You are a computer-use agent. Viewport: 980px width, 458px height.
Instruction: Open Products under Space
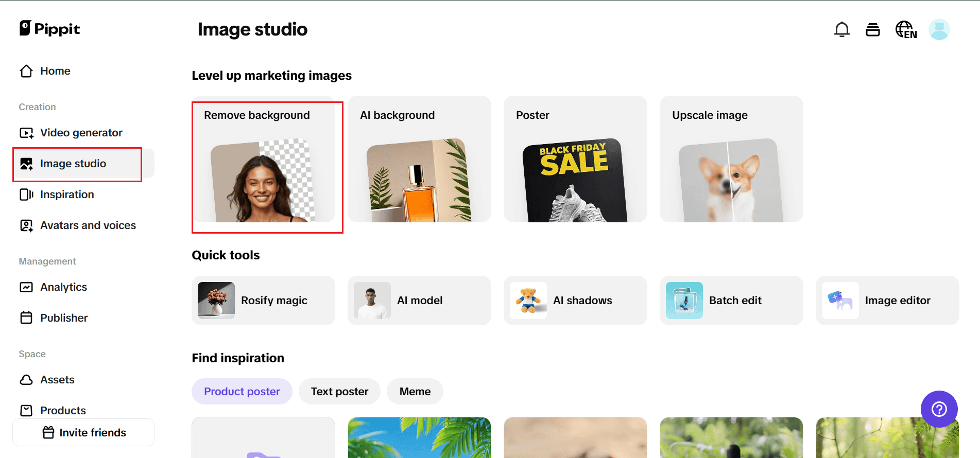[83, 411]
